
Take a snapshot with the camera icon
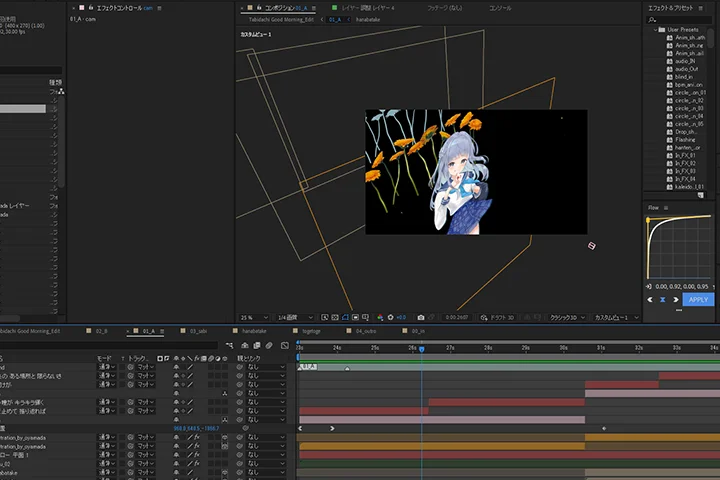click(421, 317)
